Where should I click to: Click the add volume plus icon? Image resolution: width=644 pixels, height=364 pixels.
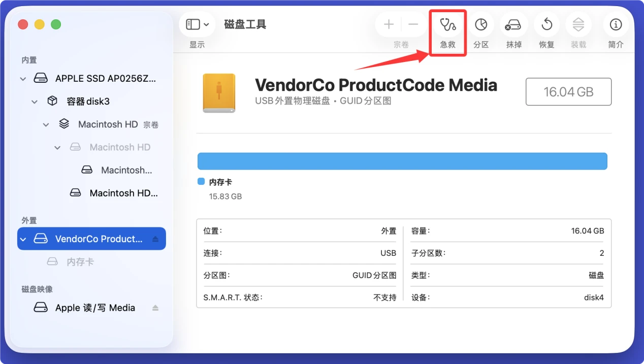coord(388,24)
